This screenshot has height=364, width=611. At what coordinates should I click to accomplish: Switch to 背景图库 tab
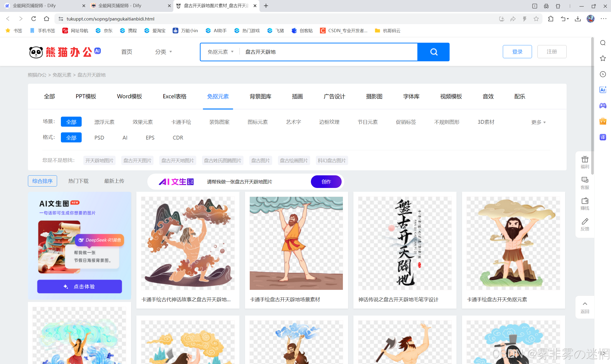(x=260, y=96)
